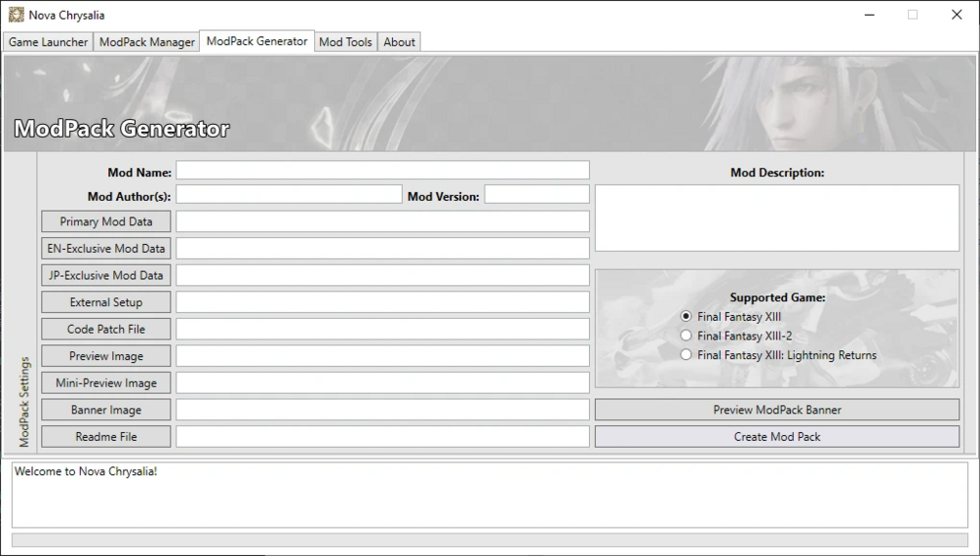Click the Mini-Preview Image path field
Viewport: 980px width, 556px height.
pos(382,382)
